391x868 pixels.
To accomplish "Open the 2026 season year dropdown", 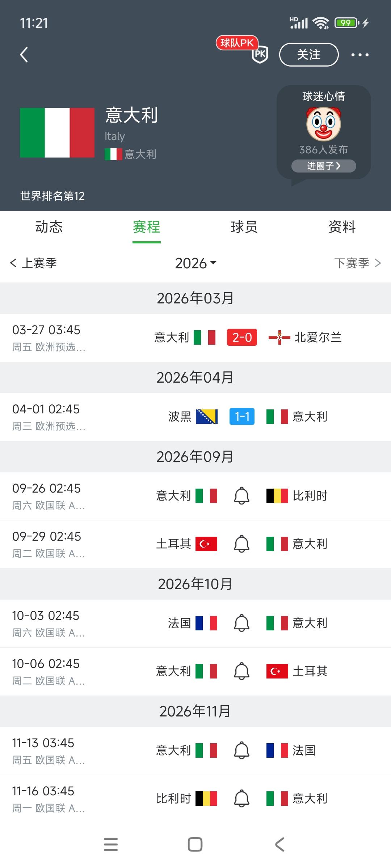I will point(195,263).
